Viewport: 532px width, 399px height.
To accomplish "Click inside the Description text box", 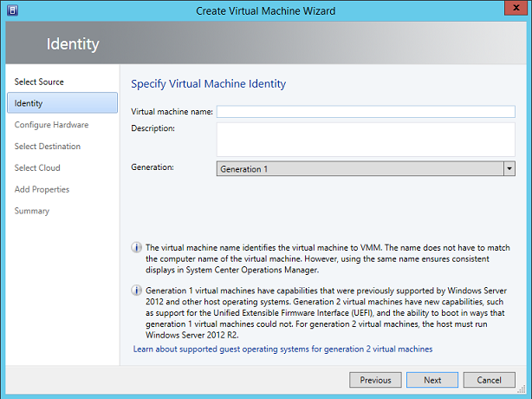I will (366, 140).
